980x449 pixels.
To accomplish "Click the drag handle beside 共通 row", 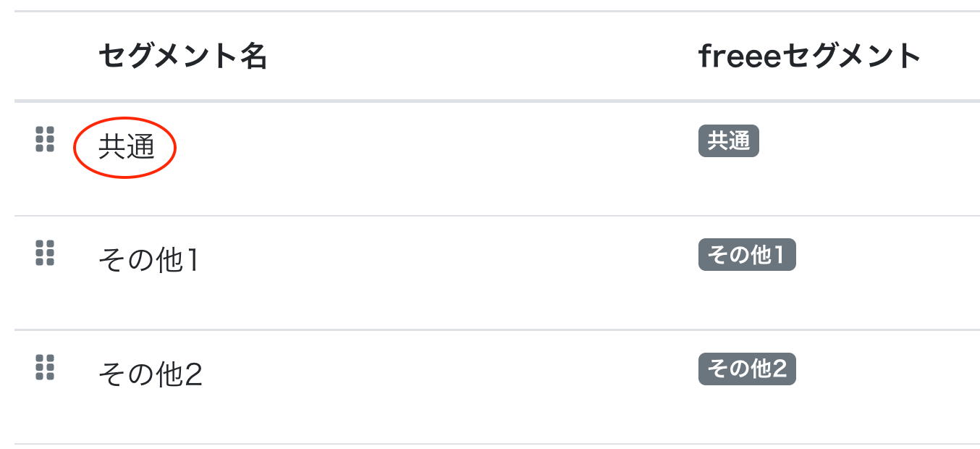I will [45, 139].
